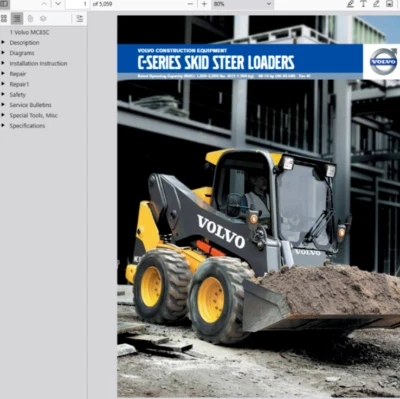Open the Diagrams outline item

coord(22,53)
